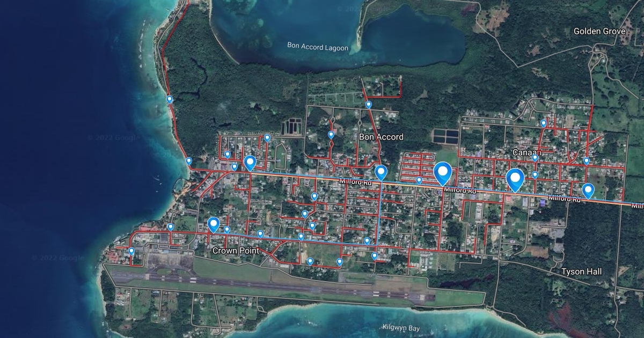Select northernmost small pin in Canaan area
This screenshot has width=644, height=338.
[x=544, y=123]
